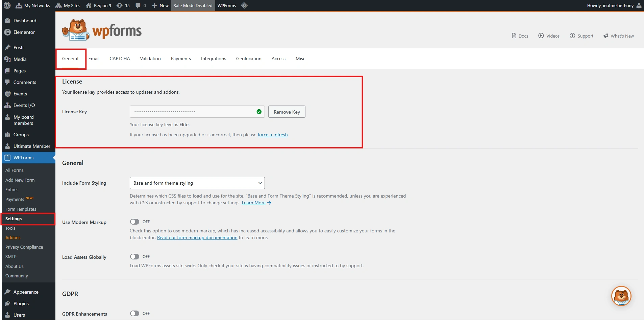The height and width of the screenshot is (320, 644).
Task: Switch to the Integrations tab
Action: click(214, 59)
